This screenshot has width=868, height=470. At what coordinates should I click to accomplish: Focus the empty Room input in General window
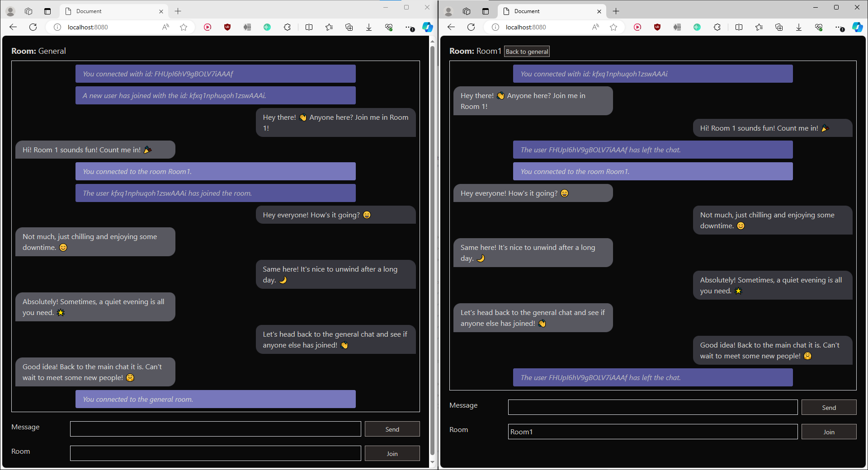point(215,453)
